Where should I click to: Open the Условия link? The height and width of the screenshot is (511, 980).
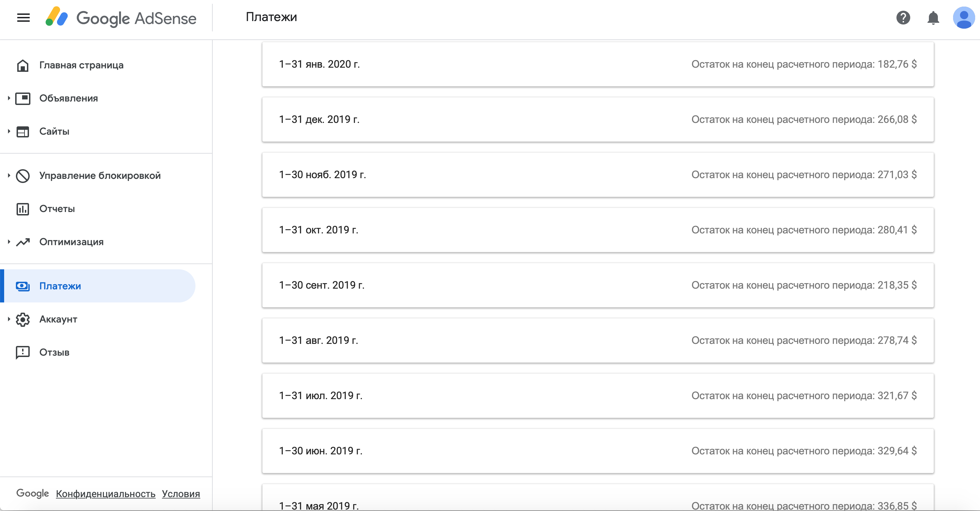click(181, 493)
